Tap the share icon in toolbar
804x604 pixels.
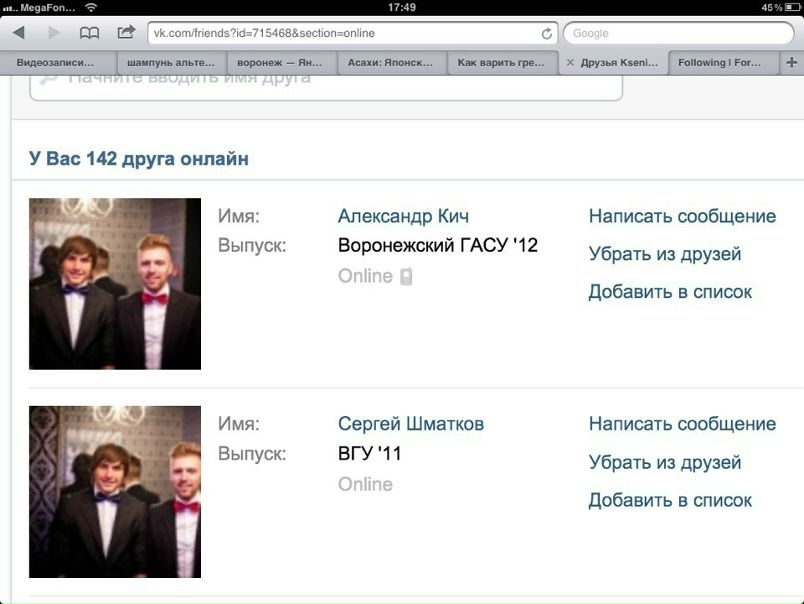pos(126,32)
